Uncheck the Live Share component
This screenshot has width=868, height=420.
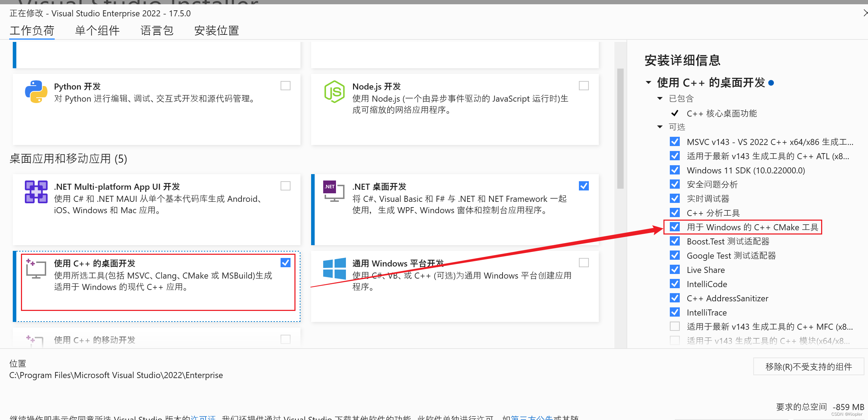point(675,269)
